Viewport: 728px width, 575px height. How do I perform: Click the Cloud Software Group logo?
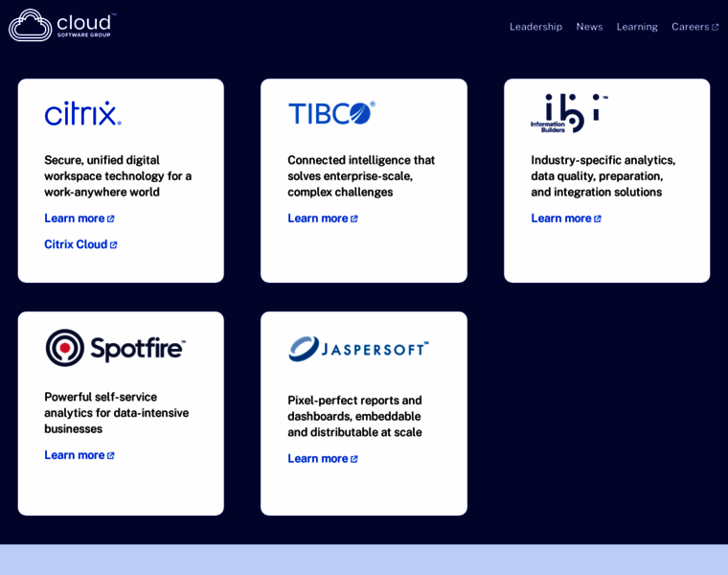(x=62, y=25)
